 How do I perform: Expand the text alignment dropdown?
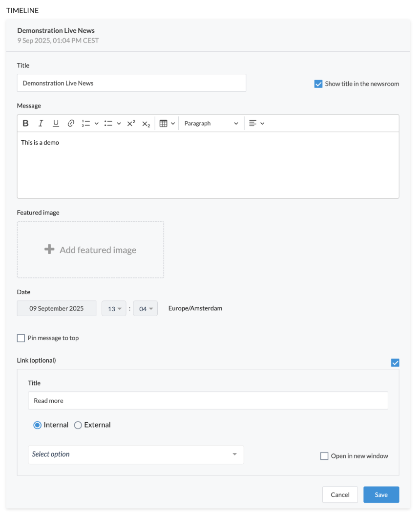(256, 124)
